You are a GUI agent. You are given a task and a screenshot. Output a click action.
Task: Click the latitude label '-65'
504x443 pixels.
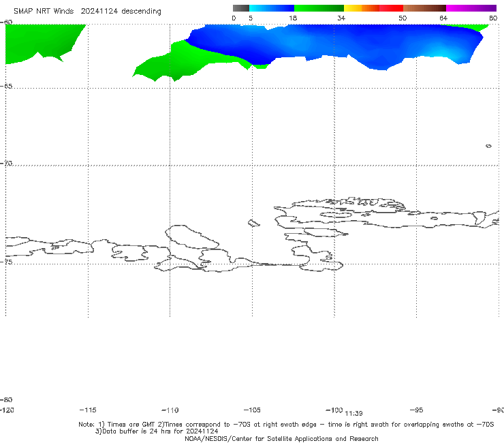pos(6,87)
